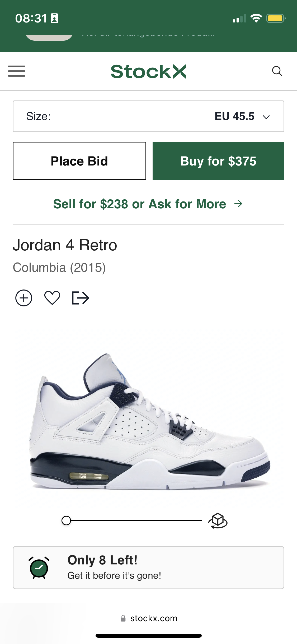297x644 pixels.
Task: Tap the green alarm clock icon
Action: coord(39,568)
